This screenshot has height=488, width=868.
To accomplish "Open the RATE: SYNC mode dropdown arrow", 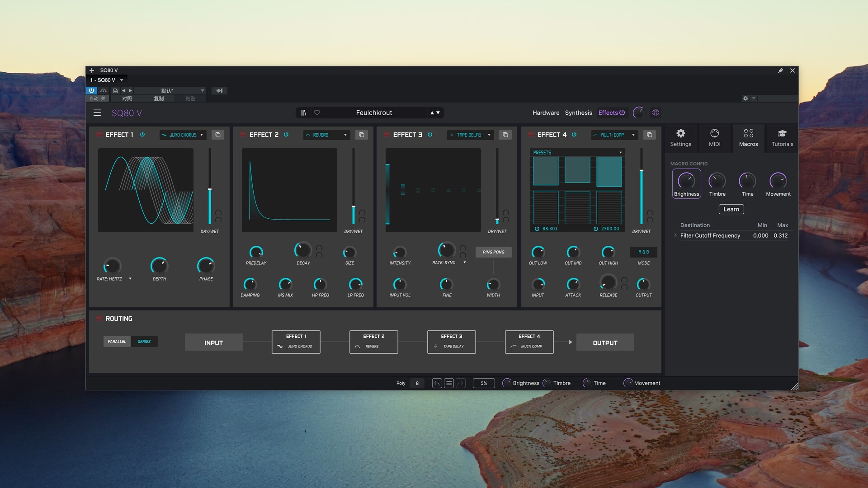I will tap(465, 263).
